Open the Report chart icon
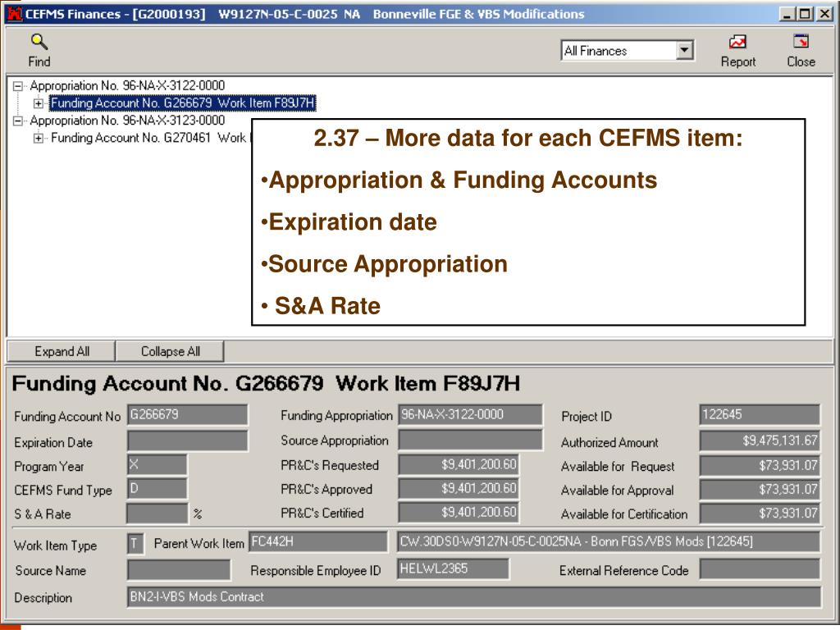Screen dimensions: 840x630 coord(737,42)
